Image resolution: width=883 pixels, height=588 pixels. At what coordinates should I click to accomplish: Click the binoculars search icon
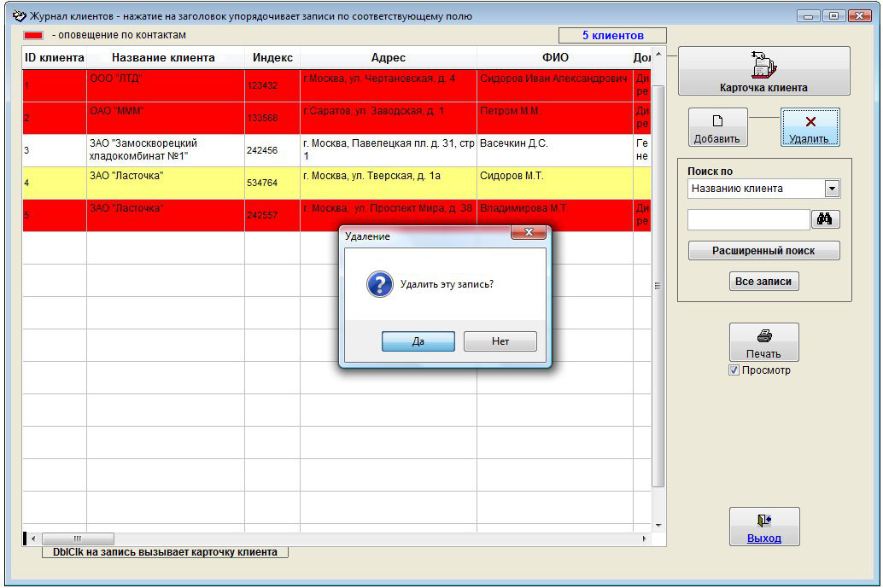tap(825, 219)
